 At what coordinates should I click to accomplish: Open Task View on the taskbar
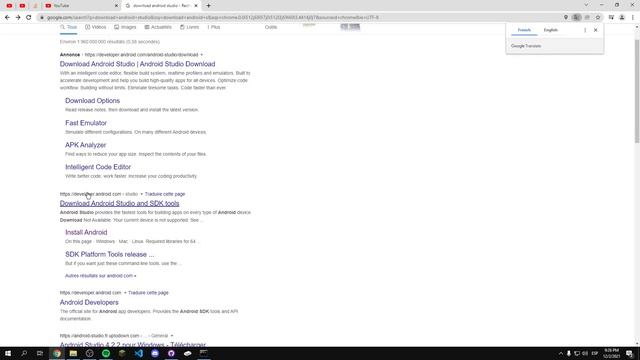[40, 353]
